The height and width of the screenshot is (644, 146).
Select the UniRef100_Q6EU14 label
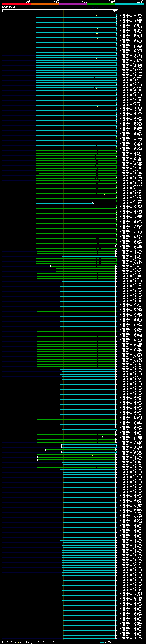tap(131, 58)
